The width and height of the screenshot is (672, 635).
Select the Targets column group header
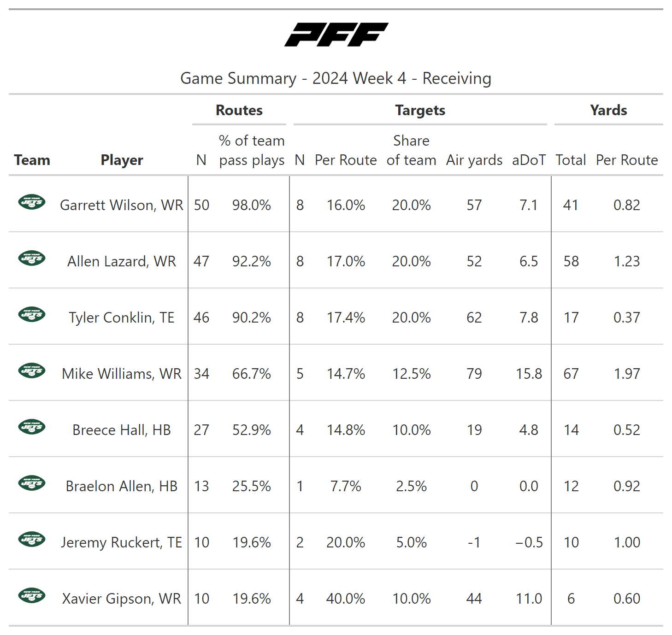pos(420,111)
